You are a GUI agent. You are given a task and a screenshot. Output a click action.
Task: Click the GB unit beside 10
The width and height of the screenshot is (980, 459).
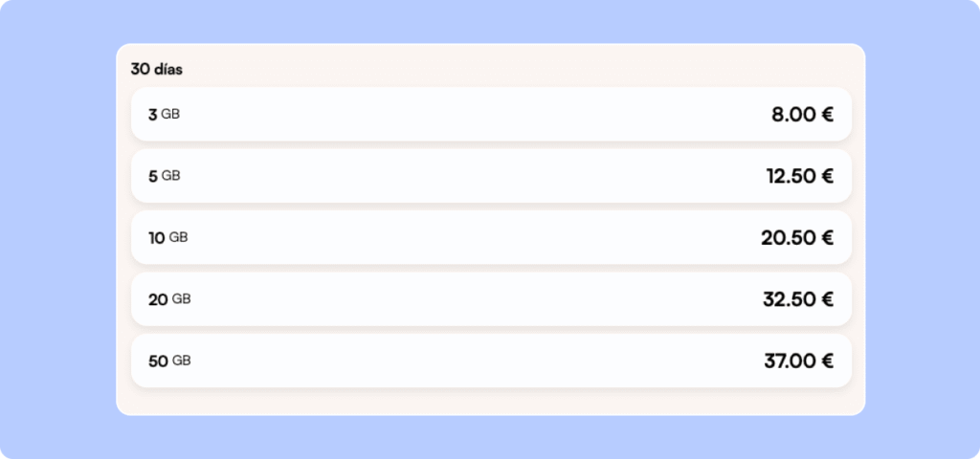tap(178, 237)
